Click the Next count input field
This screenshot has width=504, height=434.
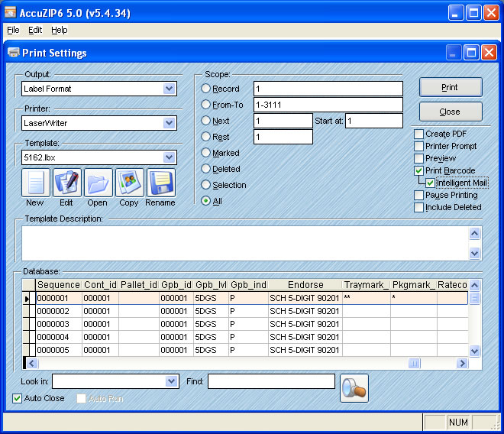[x=283, y=121]
